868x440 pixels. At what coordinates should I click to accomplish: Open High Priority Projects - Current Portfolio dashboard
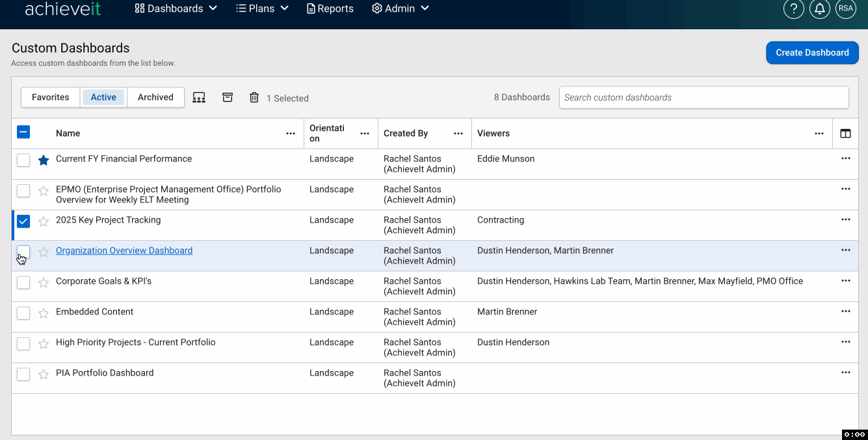pyautogui.click(x=135, y=342)
